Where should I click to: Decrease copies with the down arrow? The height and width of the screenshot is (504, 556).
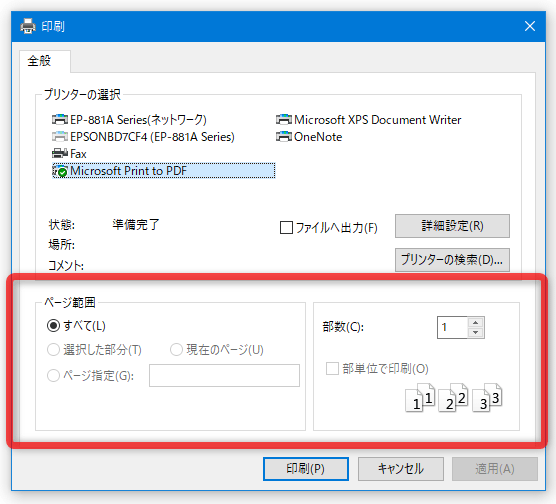click(x=476, y=332)
